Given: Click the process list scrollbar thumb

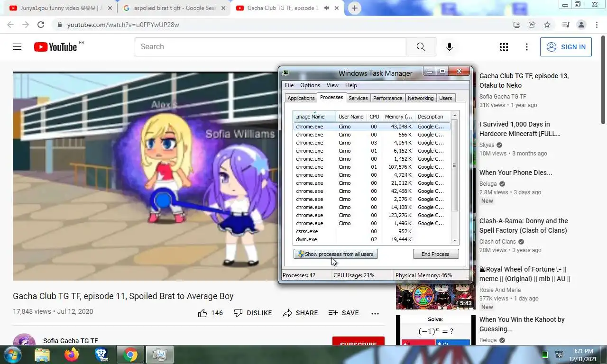Looking at the screenshot, I should [x=454, y=165].
